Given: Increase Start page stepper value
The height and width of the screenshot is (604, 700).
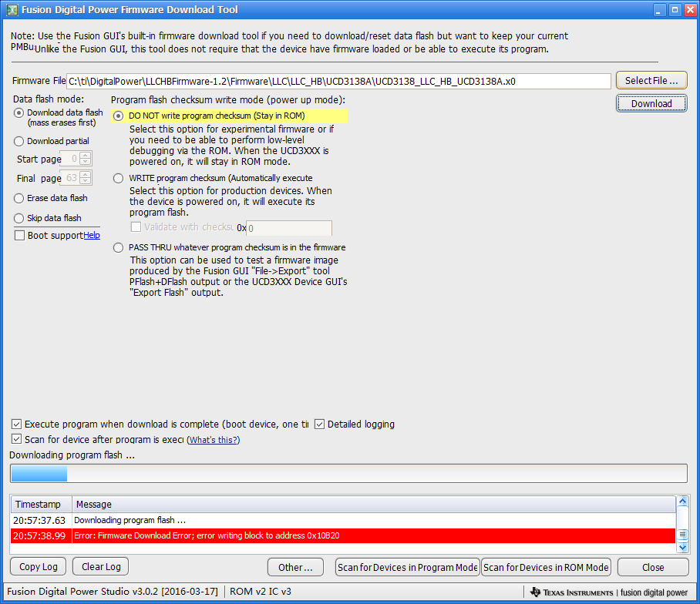Looking at the screenshot, I should 86,156.
